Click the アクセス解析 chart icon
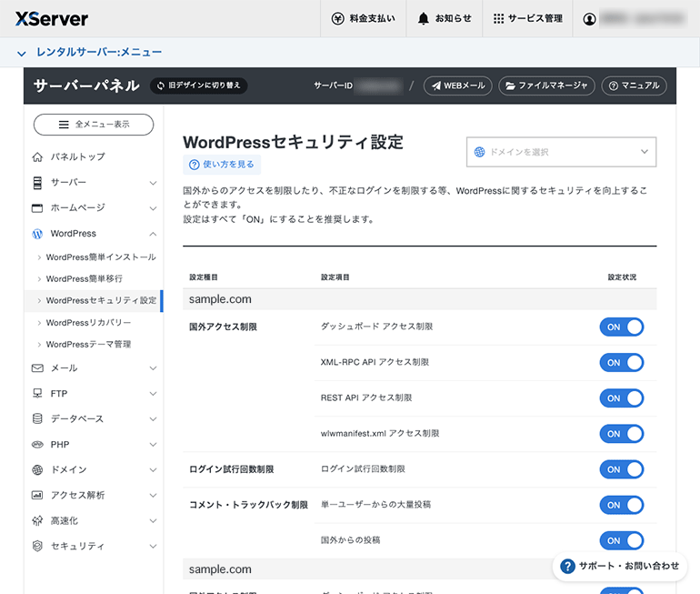 (37, 495)
